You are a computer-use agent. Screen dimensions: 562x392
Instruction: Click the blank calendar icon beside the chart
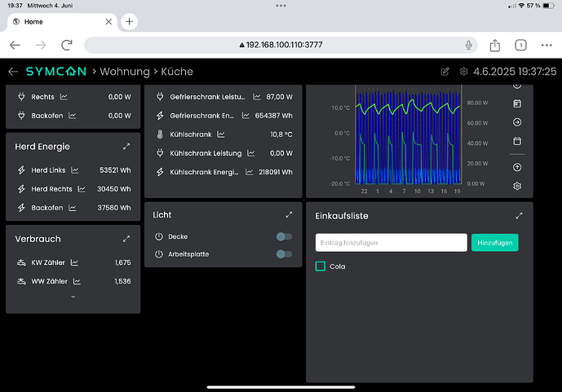[x=517, y=141]
